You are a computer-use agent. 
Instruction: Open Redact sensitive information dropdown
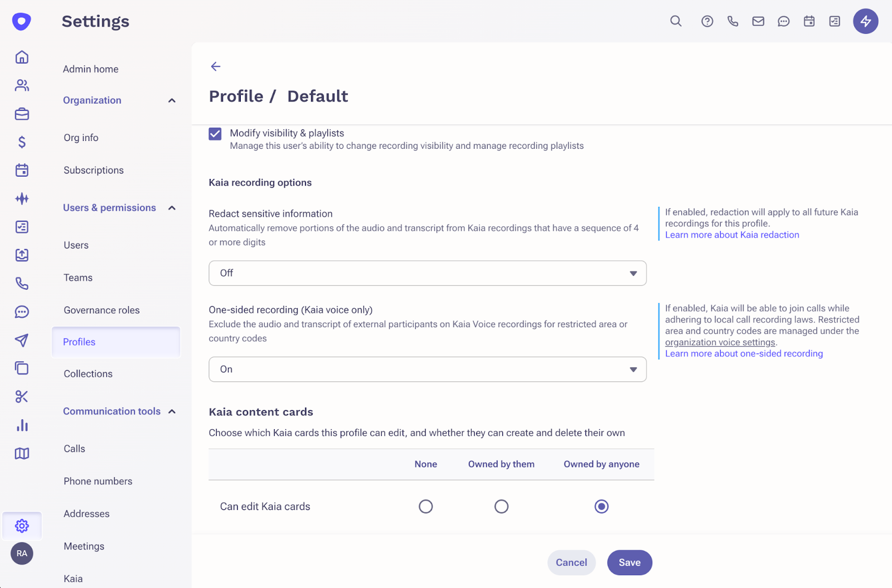point(428,273)
